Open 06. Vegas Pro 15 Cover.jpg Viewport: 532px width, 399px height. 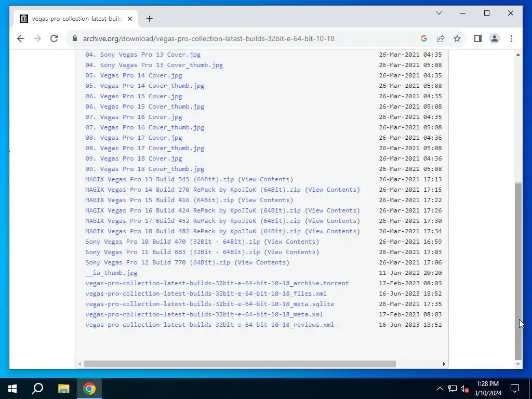point(134,96)
